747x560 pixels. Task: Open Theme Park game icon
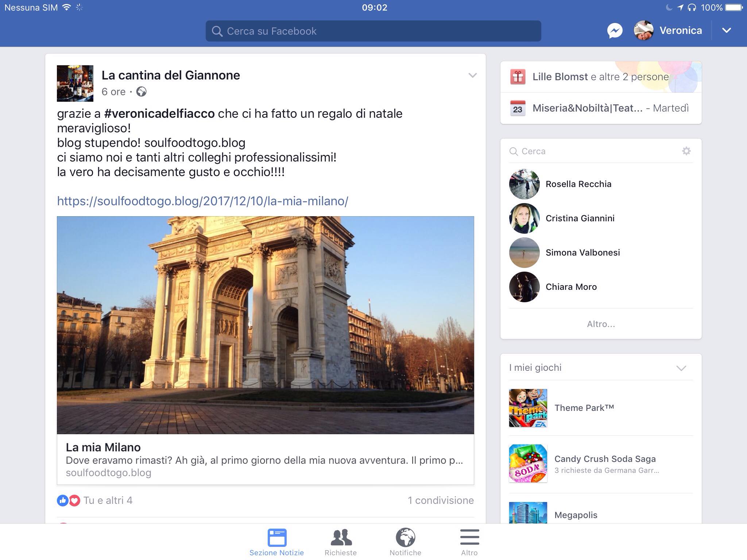(x=528, y=408)
